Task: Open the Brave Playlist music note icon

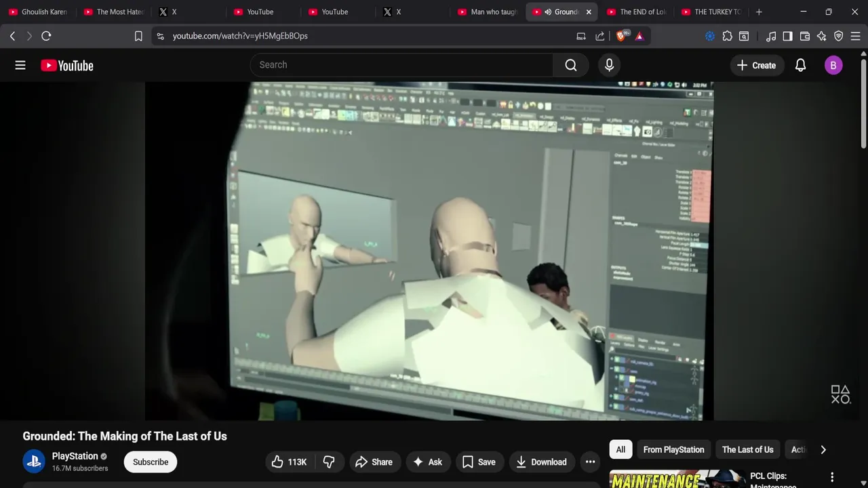Action: (x=771, y=36)
